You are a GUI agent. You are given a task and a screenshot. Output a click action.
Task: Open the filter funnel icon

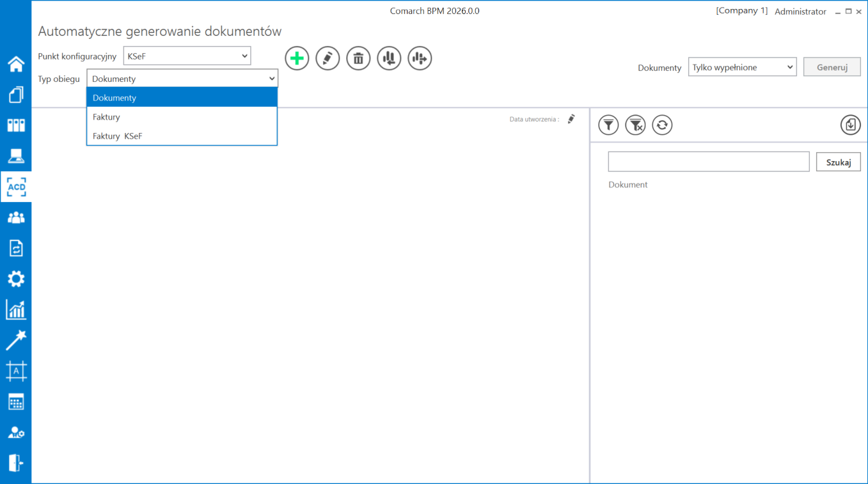coord(608,125)
